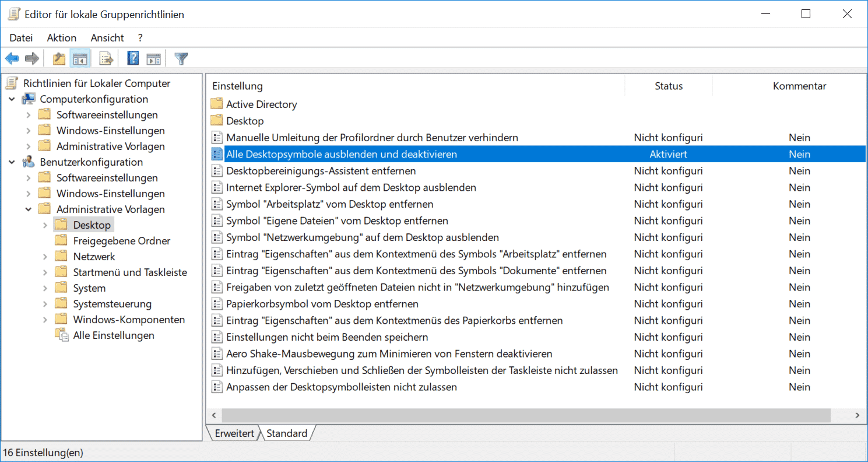The image size is (868, 462).
Task: Expand the Startmenü und Taskleiste node
Action: [x=45, y=272]
